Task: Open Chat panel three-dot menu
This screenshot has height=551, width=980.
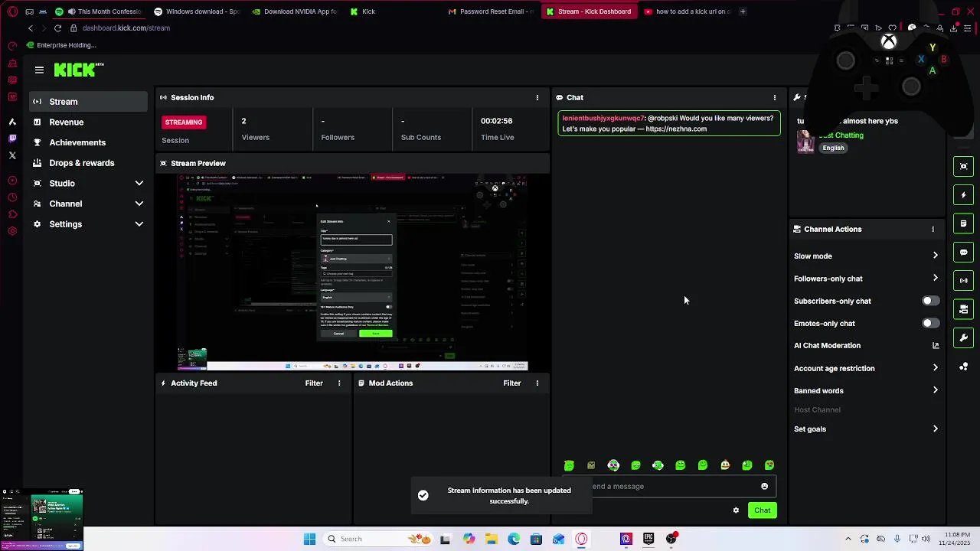Action: point(775,98)
